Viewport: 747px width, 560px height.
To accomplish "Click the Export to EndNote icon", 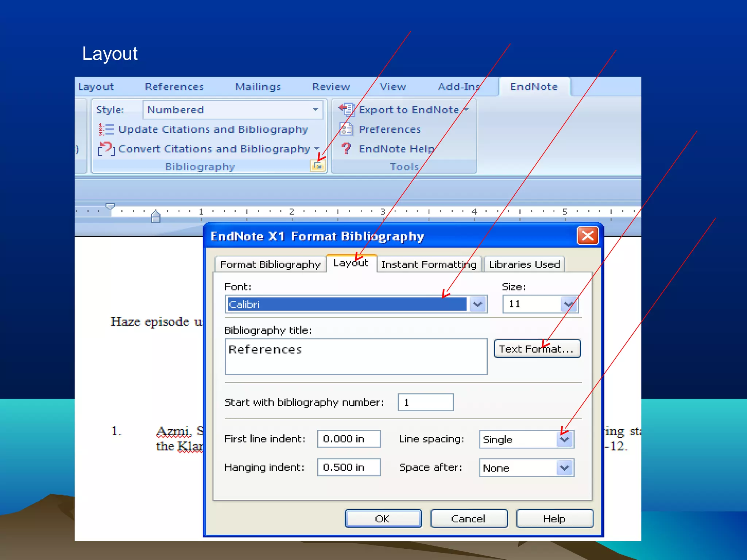I will [347, 109].
